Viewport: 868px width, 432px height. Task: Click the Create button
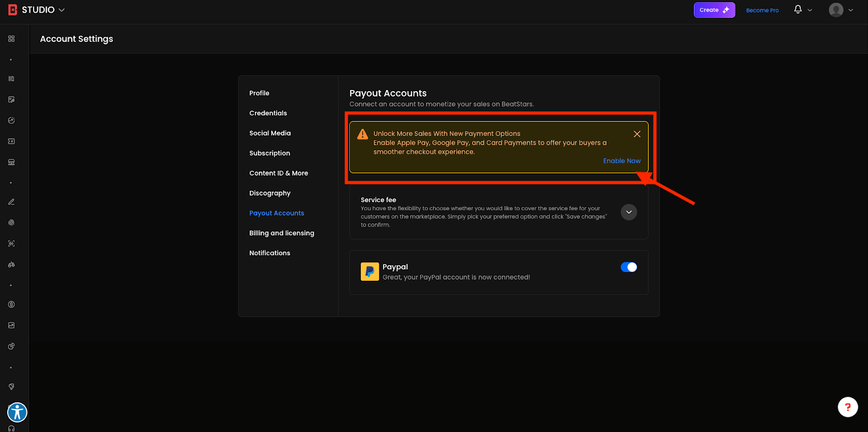(x=714, y=10)
